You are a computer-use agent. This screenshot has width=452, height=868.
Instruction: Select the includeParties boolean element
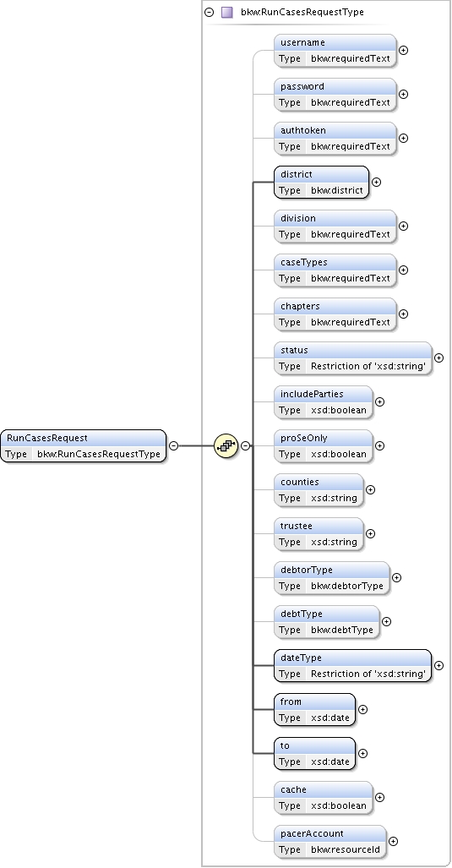click(323, 401)
